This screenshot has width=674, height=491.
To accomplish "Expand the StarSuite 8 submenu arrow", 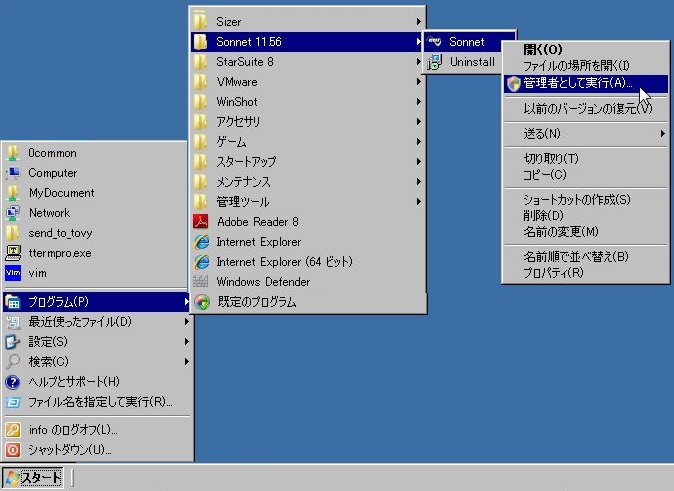I will pyautogui.click(x=418, y=61).
